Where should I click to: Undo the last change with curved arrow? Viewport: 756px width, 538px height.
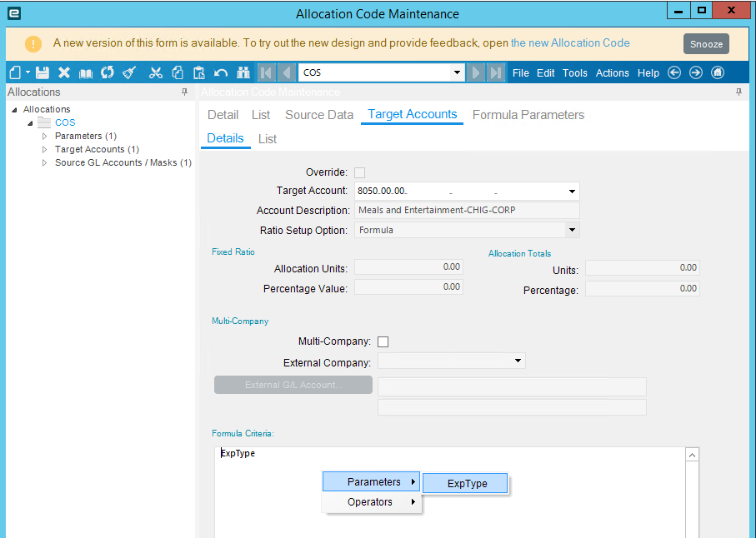221,72
